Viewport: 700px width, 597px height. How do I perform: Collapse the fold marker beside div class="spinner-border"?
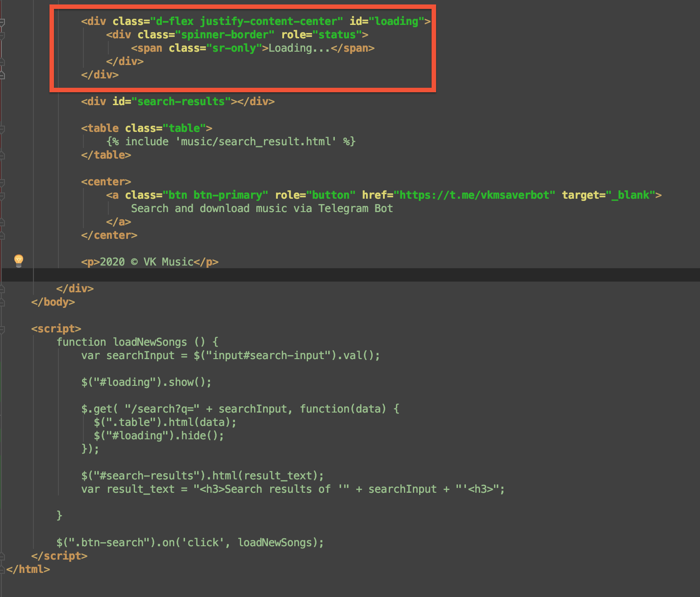pyautogui.click(x=2, y=35)
